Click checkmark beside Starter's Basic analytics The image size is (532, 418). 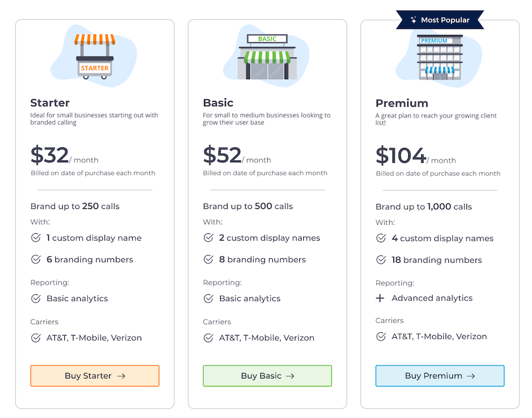coord(36,298)
